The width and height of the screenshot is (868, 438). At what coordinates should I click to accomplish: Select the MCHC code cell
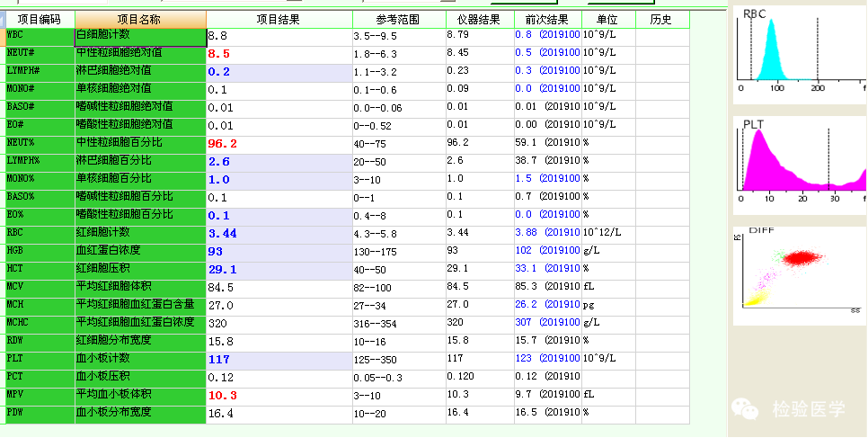40,325
